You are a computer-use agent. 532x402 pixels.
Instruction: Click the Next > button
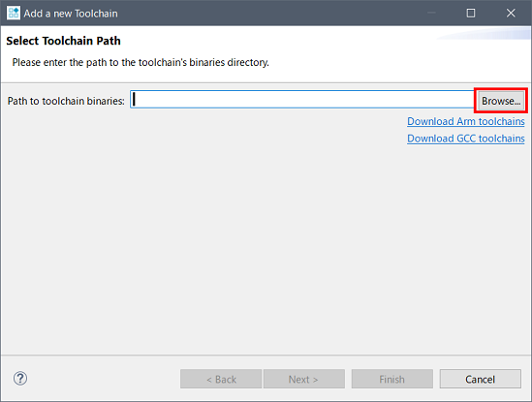tap(304, 379)
